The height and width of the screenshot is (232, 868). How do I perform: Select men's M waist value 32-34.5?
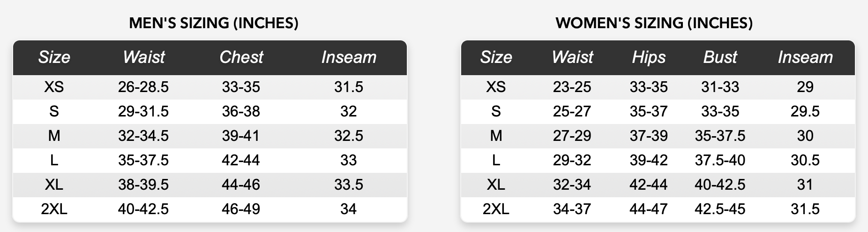143,136
